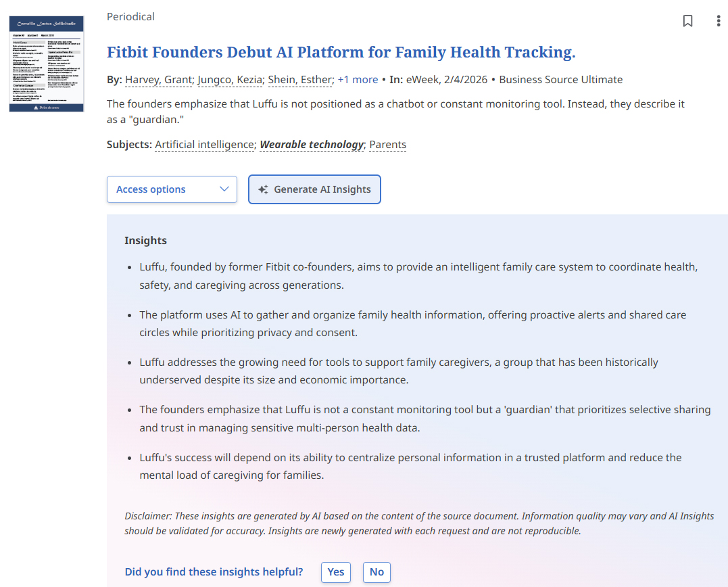Click author Harvey, Grant

(159, 80)
